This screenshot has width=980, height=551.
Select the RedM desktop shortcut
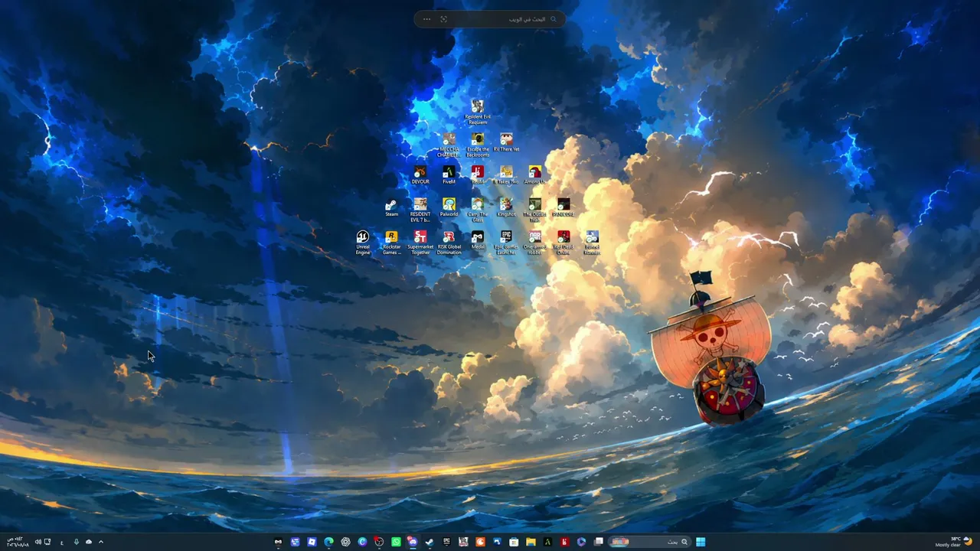click(478, 175)
